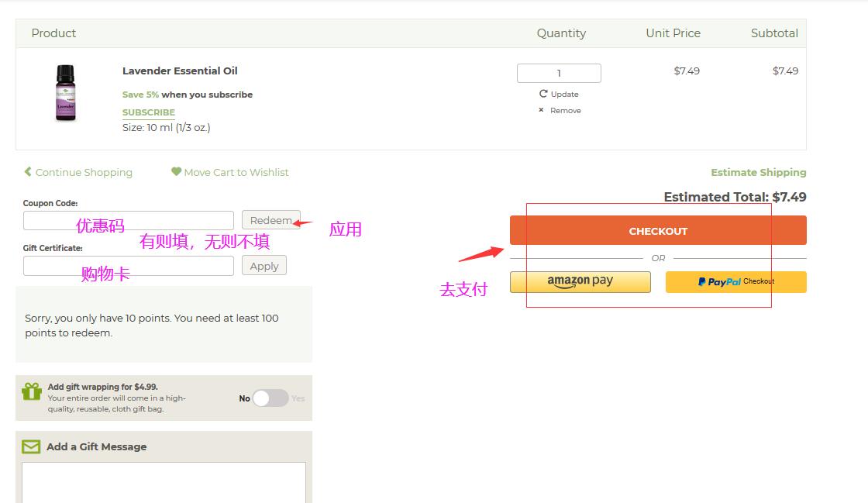Viewport: 868px width, 503px height.
Task: Click the orange CHECKOUT button
Action: (x=658, y=230)
